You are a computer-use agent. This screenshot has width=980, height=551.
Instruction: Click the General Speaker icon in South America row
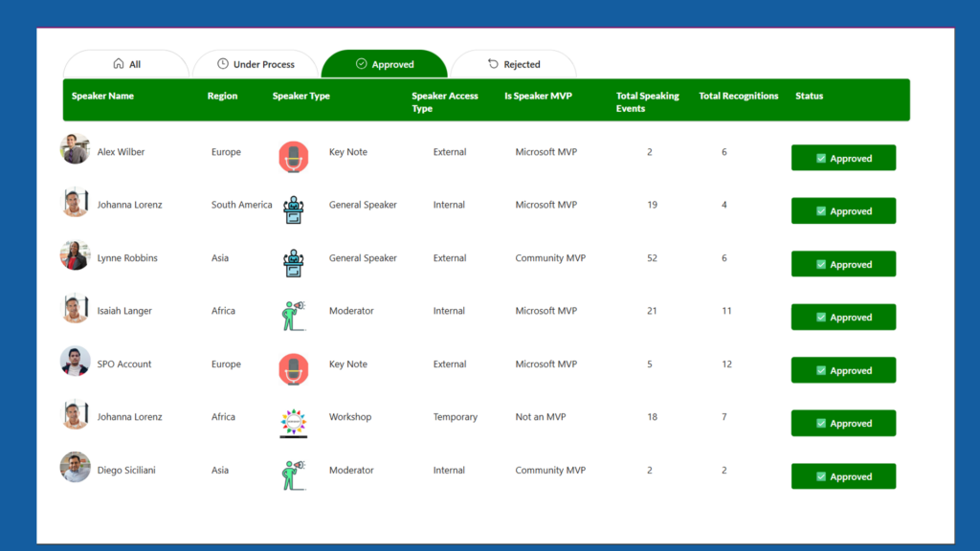pyautogui.click(x=294, y=209)
